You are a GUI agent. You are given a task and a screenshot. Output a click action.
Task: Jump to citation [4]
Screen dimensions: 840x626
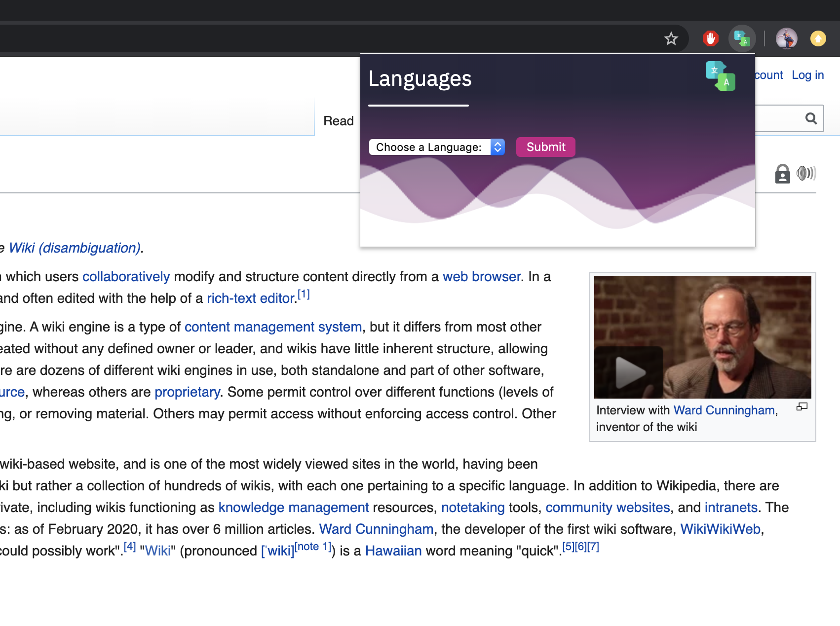(130, 547)
